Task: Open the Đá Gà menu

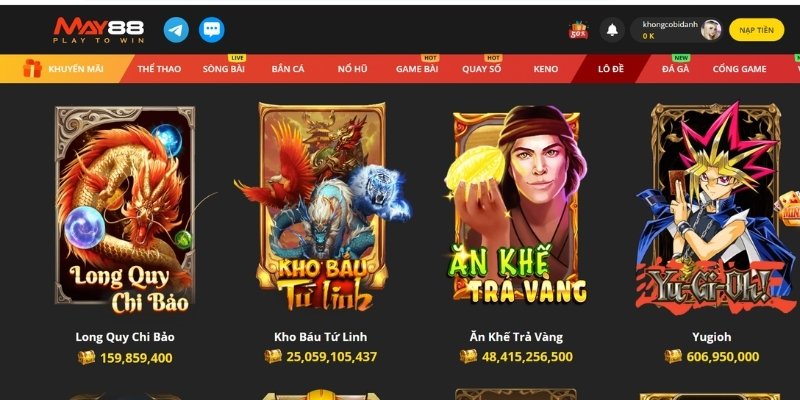Action: click(x=676, y=69)
